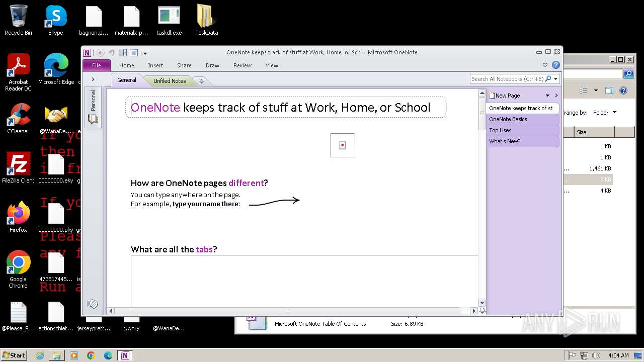
Task: Open FileZilla Client desktop shortcut
Action: [x=18, y=168]
